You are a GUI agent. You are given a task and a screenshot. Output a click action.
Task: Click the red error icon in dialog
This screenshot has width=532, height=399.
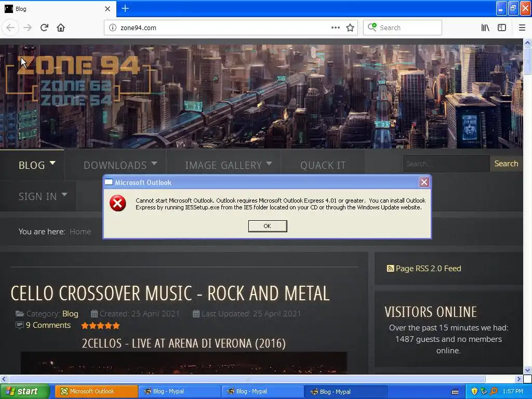click(x=118, y=203)
